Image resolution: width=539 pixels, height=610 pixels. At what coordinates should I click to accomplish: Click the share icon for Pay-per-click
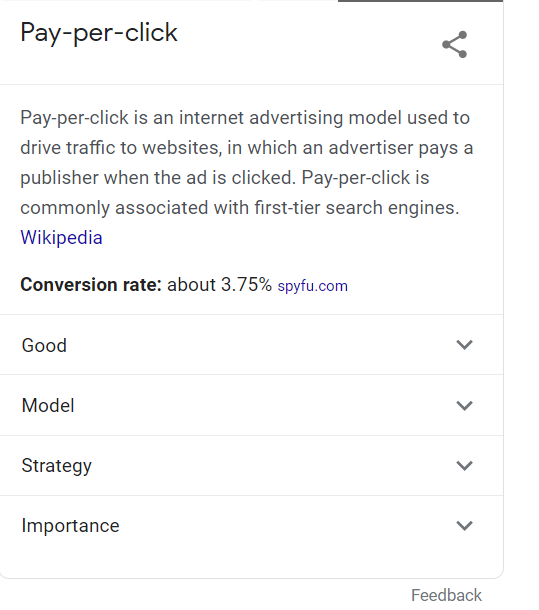455,44
